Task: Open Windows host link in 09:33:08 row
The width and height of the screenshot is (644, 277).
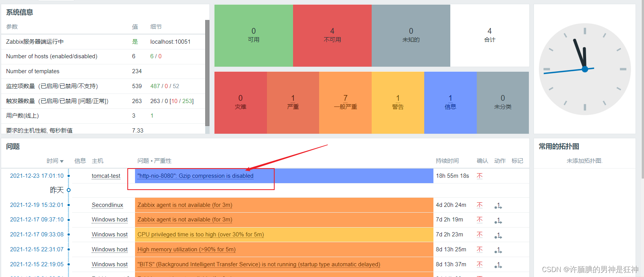Action: coord(110,234)
